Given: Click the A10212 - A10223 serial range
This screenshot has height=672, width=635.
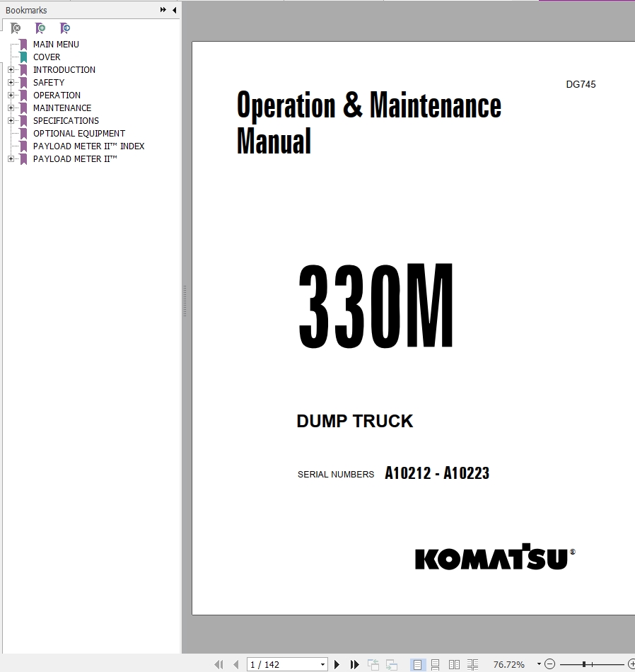Looking at the screenshot, I should coord(437,473).
